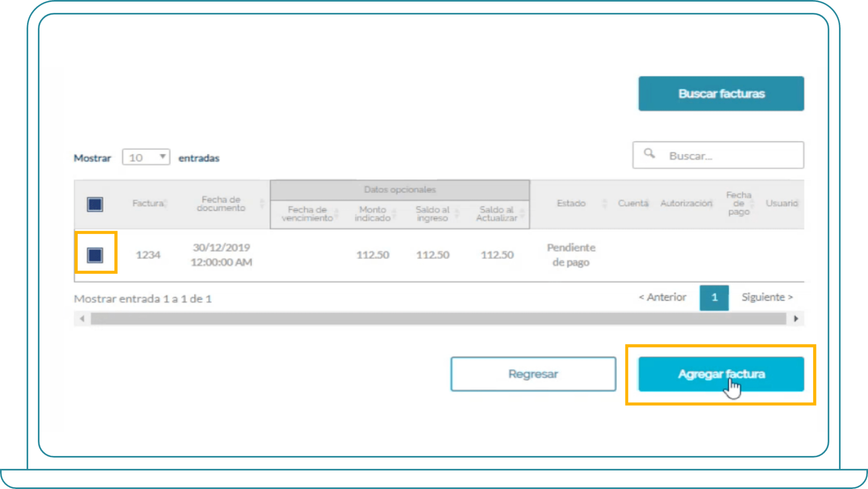Sort by Fecha de documento column
The width and height of the screenshot is (868, 489).
(221, 204)
